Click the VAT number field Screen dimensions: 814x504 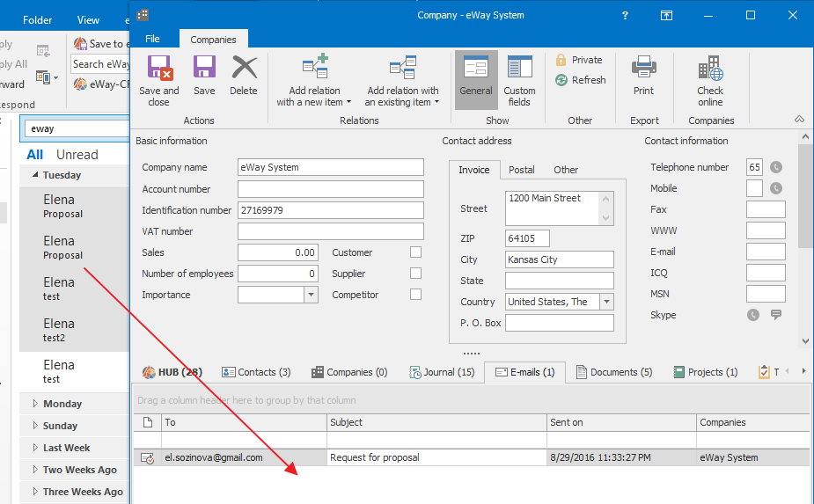click(x=331, y=231)
